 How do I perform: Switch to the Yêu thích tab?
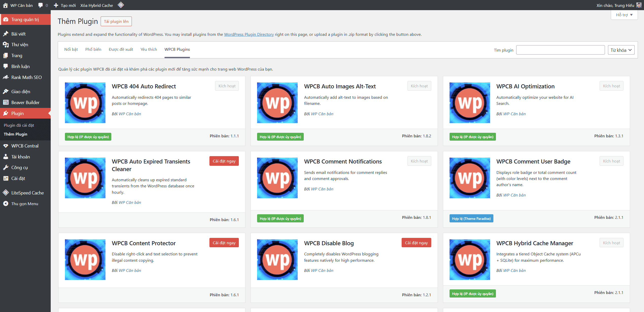(149, 50)
